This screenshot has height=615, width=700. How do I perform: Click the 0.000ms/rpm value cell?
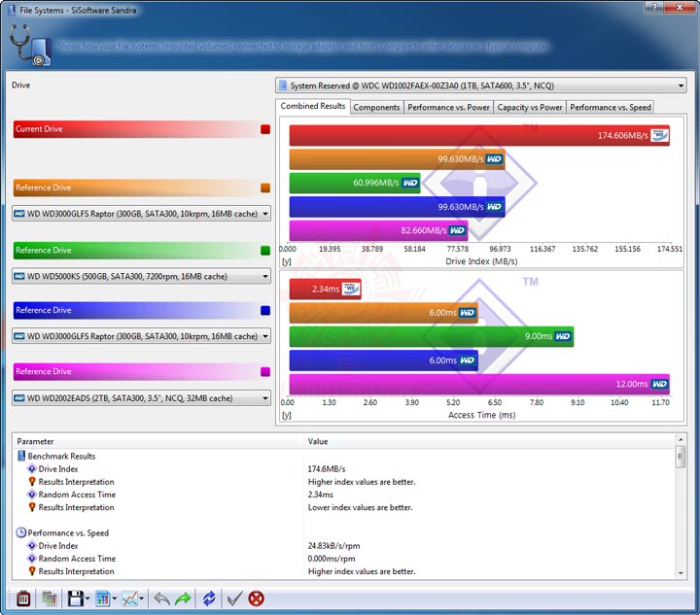332,559
